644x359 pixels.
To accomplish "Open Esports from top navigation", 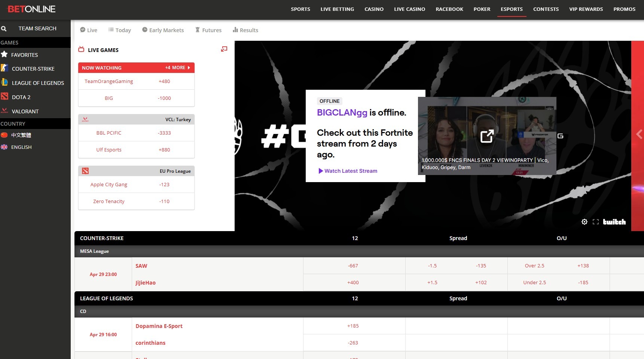I will [512, 9].
